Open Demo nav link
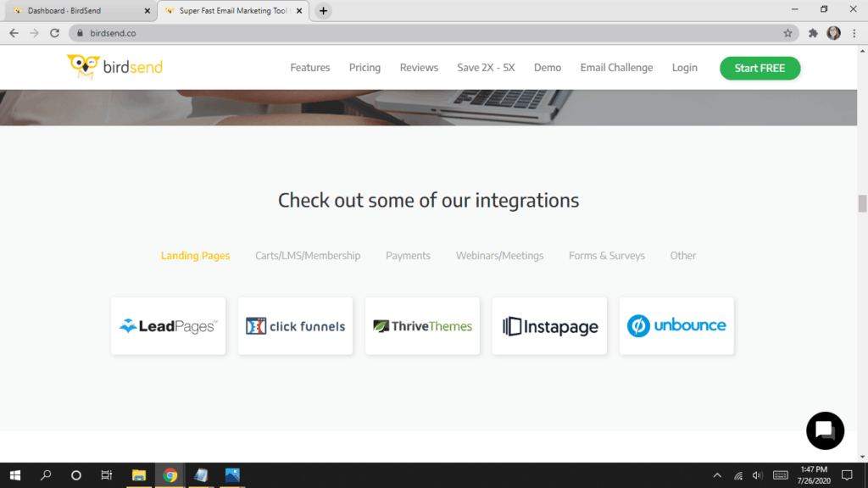 (548, 68)
